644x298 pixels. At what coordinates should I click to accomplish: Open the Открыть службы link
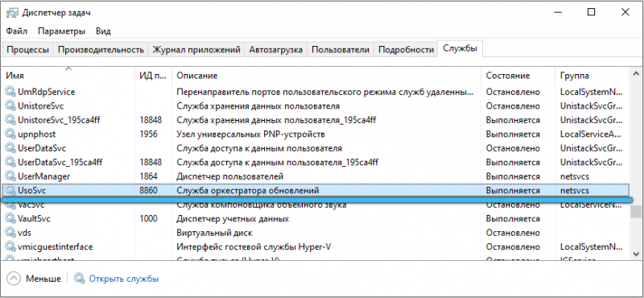[124, 279]
